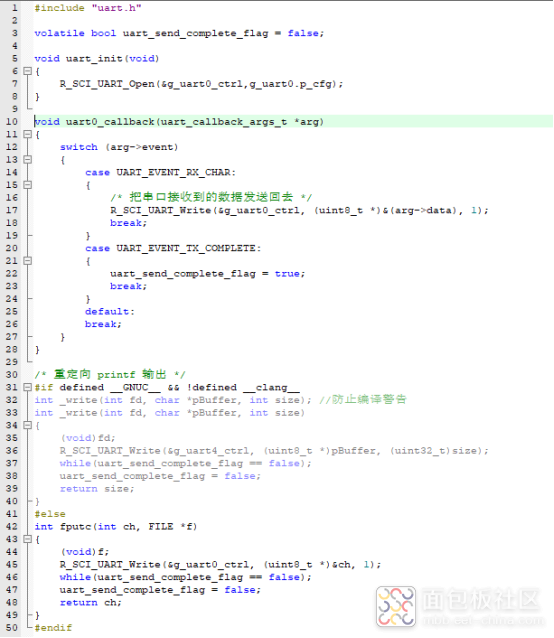The image size is (554, 638).
Task: Click line number 10 in the gutter
Action: click(12, 122)
